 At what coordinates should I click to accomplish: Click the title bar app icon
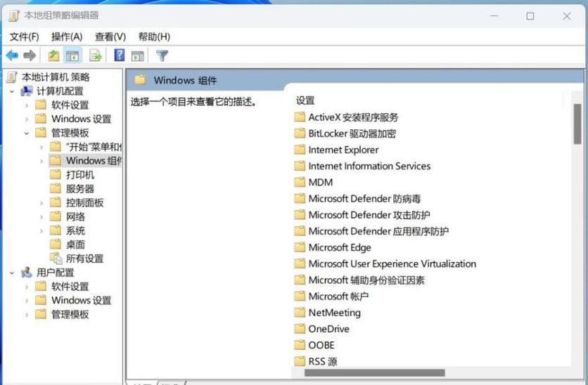(13, 15)
